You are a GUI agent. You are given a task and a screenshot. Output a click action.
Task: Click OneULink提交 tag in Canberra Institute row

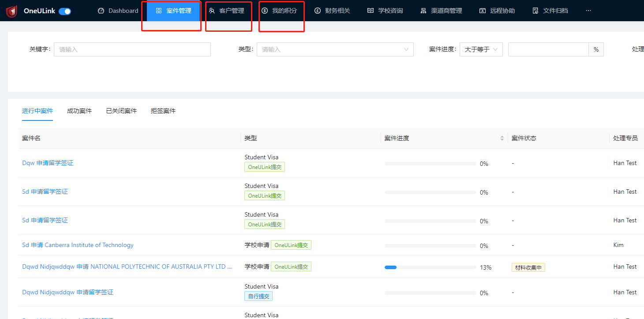(x=291, y=245)
